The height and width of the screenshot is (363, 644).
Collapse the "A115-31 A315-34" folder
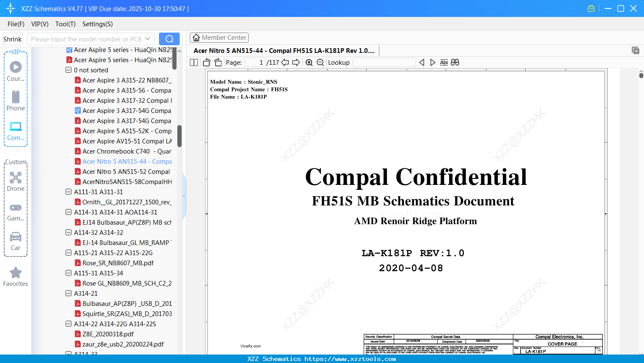point(69,273)
